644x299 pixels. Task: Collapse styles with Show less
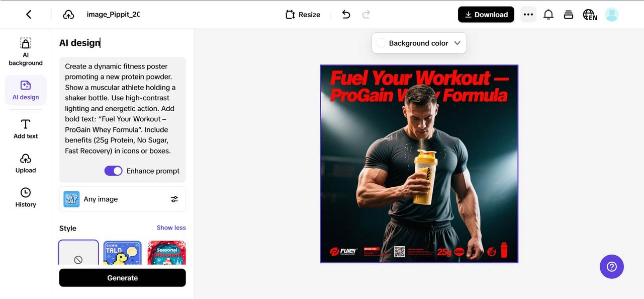tap(171, 228)
